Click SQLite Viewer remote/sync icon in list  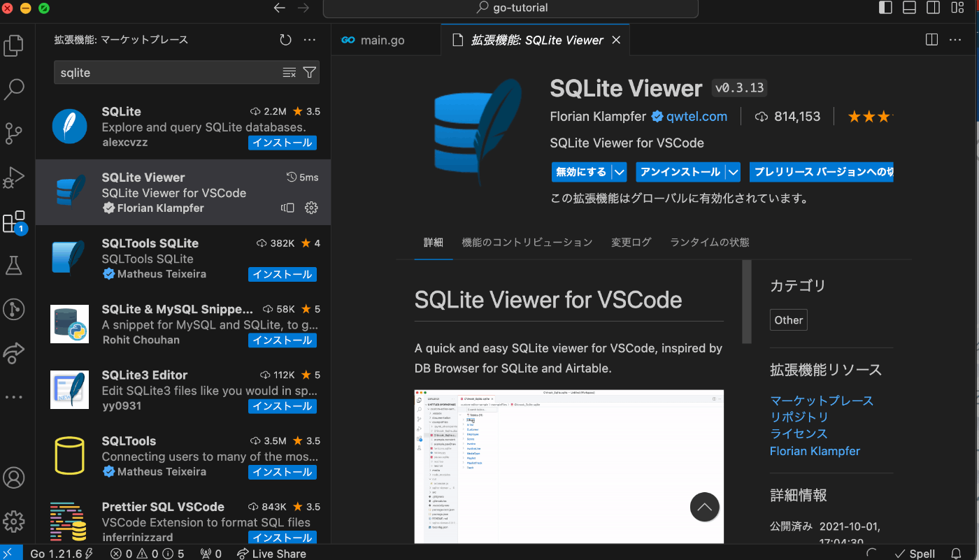tap(287, 208)
